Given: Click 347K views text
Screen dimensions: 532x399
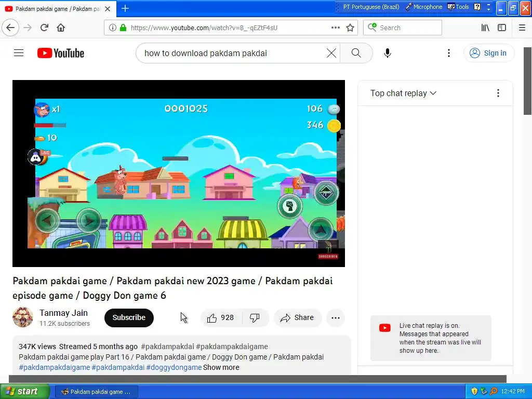Looking at the screenshot, I should tap(37, 347).
